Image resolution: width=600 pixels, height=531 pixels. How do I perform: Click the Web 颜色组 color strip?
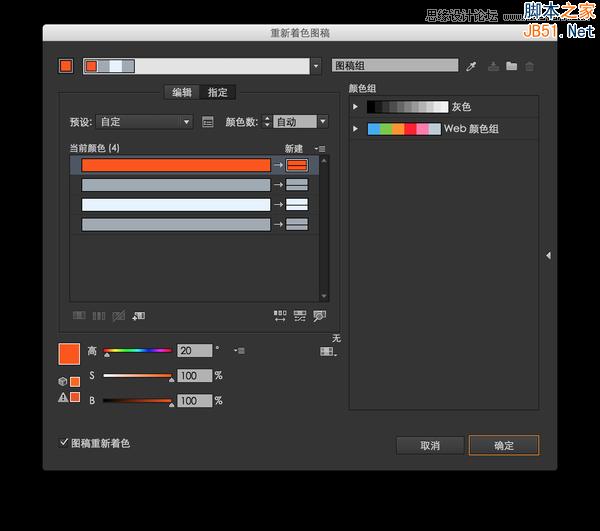pos(404,129)
